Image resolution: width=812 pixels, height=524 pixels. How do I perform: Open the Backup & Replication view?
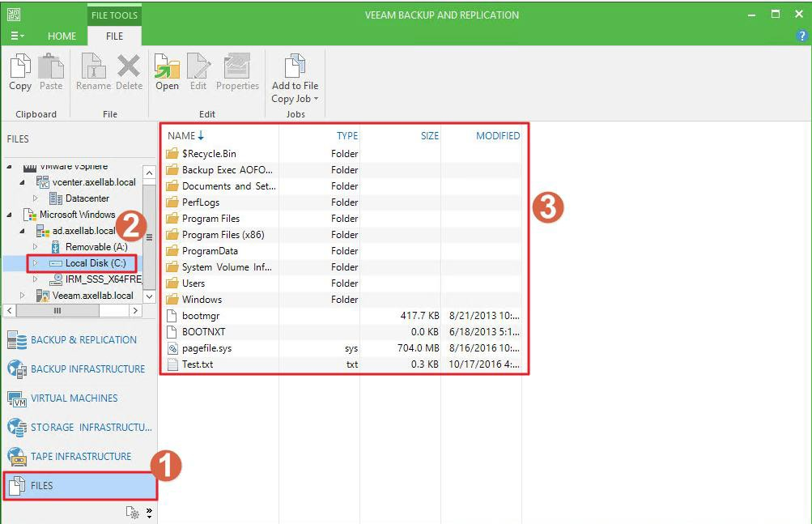[83, 339]
